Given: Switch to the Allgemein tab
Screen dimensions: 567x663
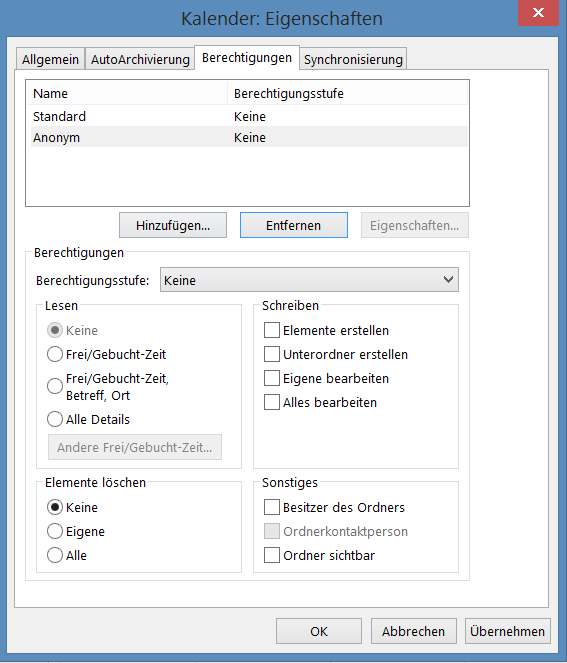Looking at the screenshot, I should click(x=50, y=59).
